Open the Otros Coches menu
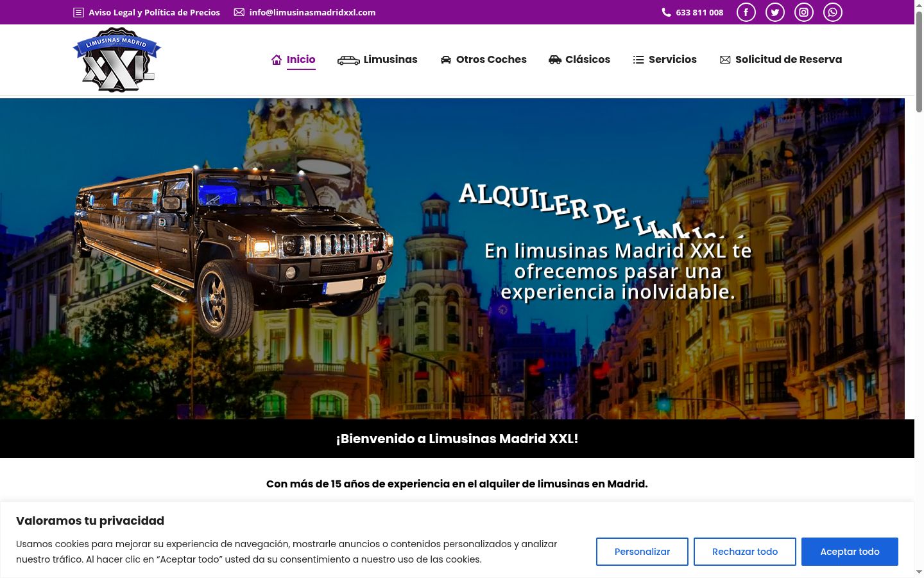 (x=492, y=59)
